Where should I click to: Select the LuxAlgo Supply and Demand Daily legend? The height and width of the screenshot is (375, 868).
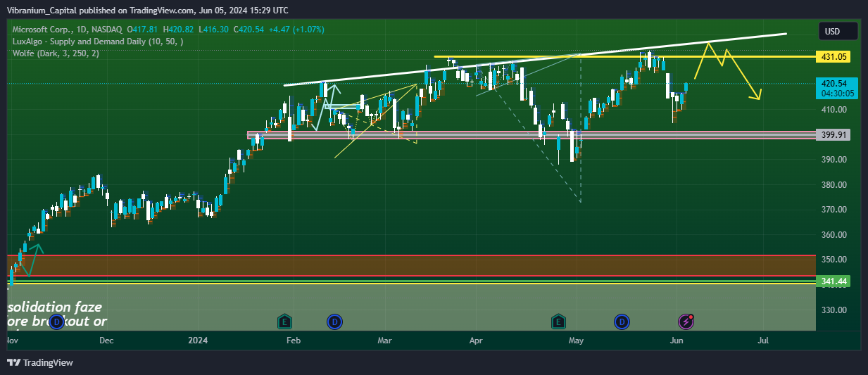point(98,42)
